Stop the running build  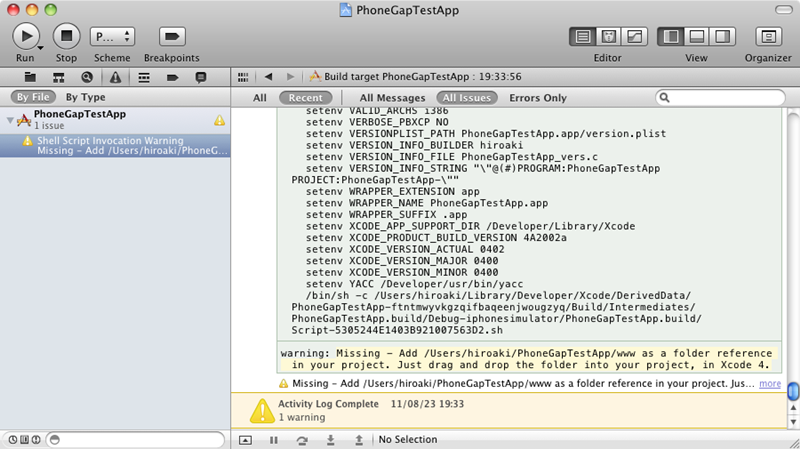[x=66, y=36]
